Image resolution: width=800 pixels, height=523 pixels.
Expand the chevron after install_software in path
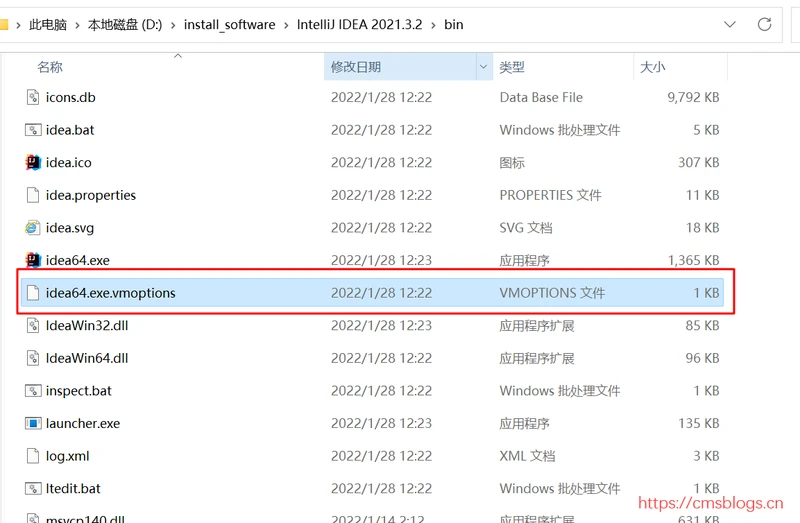(x=284, y=25)
